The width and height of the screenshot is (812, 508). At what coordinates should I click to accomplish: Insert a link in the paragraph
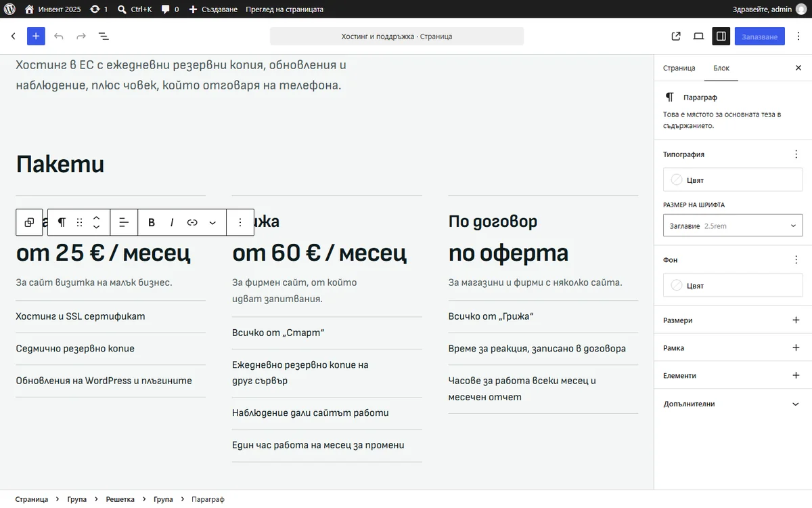[x=192, y=222]
